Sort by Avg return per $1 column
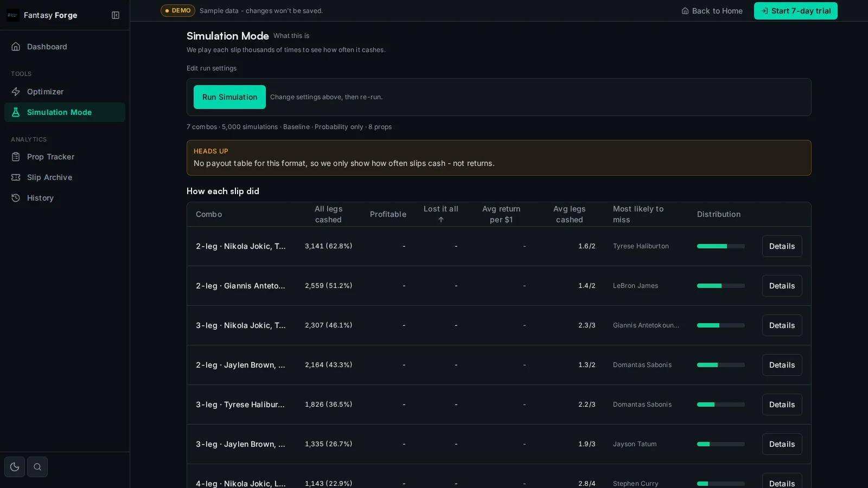This screenshot has width=868, height=488. (501, 214)
